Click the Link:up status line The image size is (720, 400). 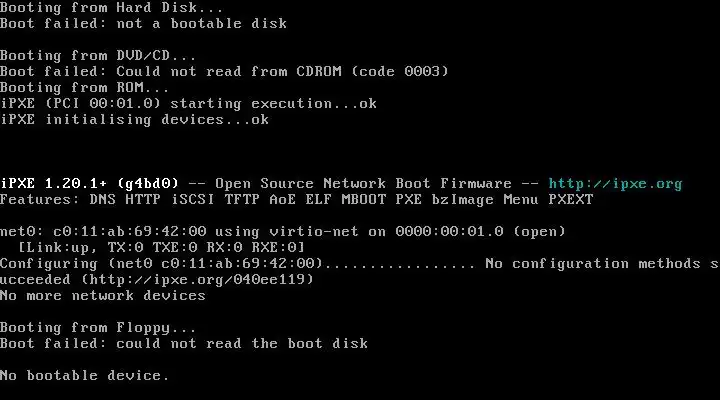[x=161, y=248]
